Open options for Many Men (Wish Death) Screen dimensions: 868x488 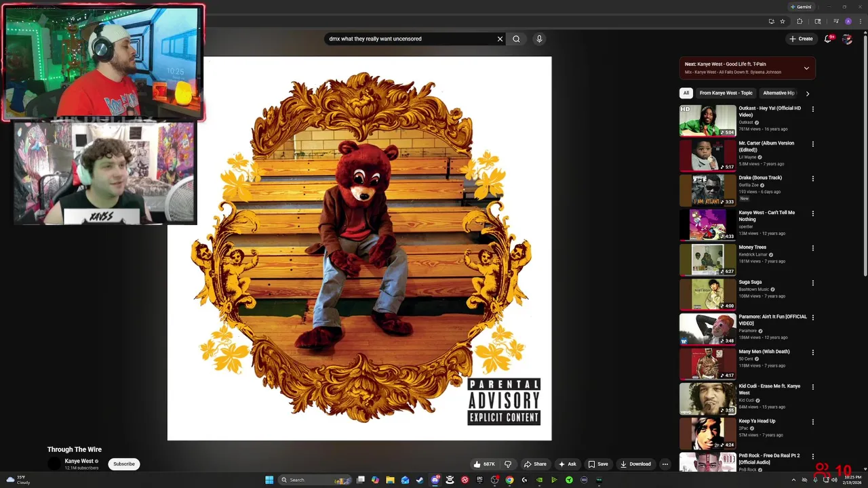812,352
